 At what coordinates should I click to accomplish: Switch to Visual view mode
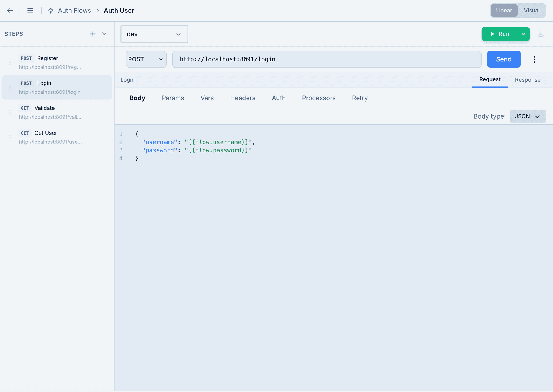point(531,11)
